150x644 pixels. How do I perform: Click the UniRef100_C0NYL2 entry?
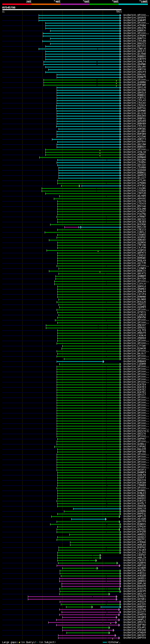point(135,232)
